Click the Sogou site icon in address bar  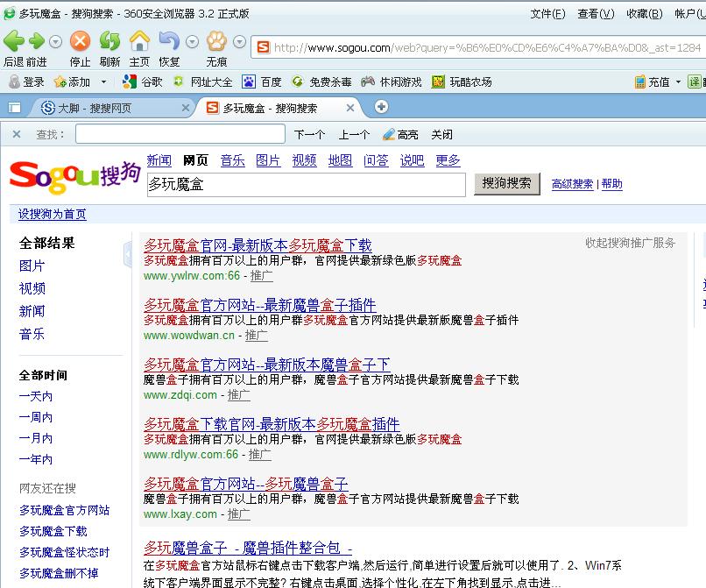(x=263, y=46)
